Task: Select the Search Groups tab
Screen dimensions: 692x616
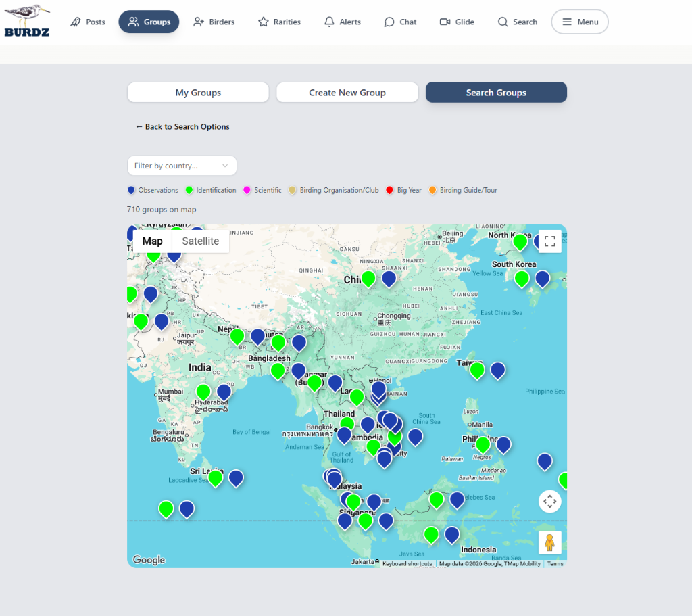Action: (496, 92)
